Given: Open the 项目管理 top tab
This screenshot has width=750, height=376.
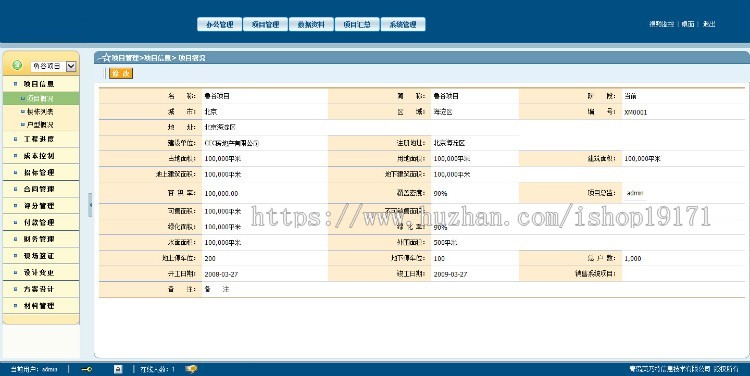Looking at the screenshot, I should coord(265,24).
